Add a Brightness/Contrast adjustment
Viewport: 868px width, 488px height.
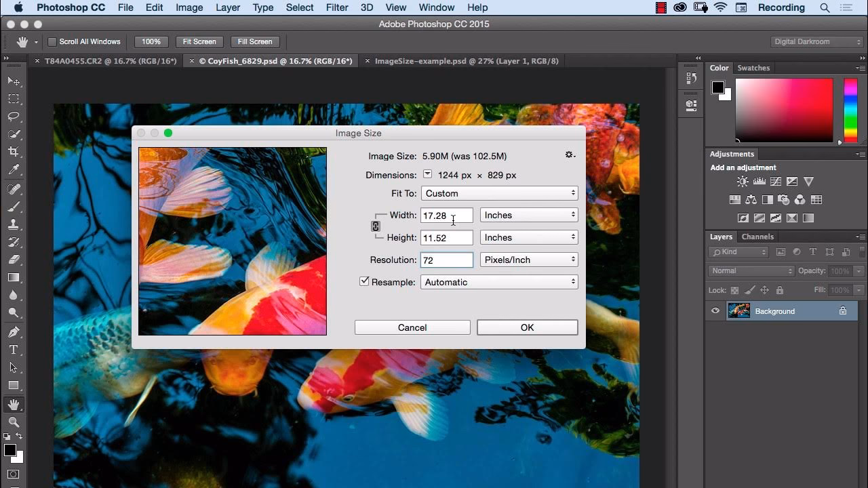click(x=742, y=181)
